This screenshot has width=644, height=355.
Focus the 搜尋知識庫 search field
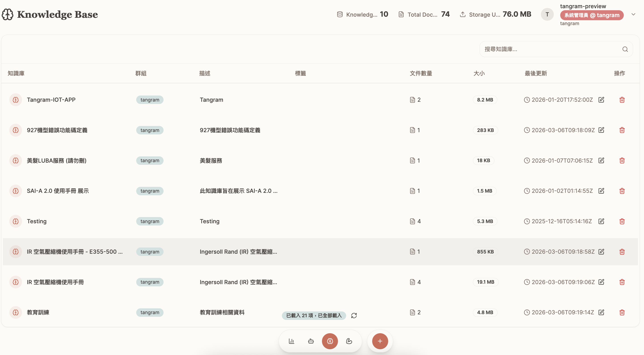click(x=550, y=49)
